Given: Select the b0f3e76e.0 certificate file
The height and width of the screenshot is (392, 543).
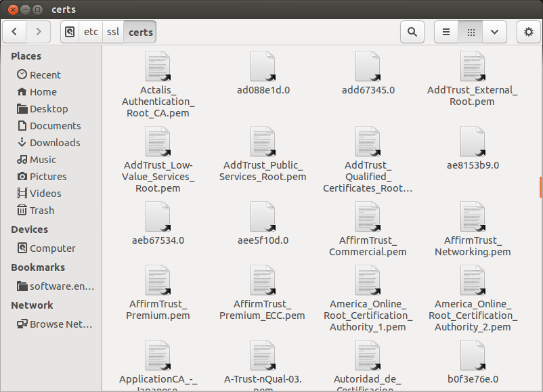Looking at the screenshot, I should [x=472, y=354].
